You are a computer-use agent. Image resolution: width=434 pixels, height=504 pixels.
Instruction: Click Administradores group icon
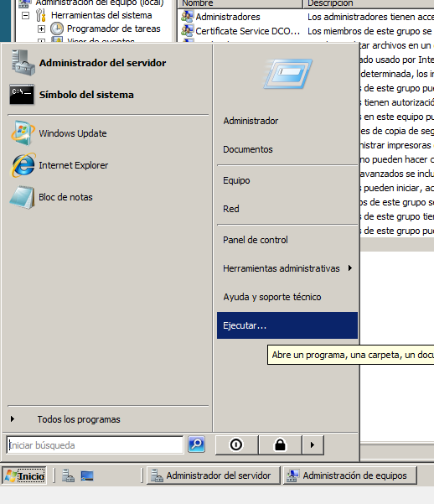pyautogui.click(x=188, y=16)
